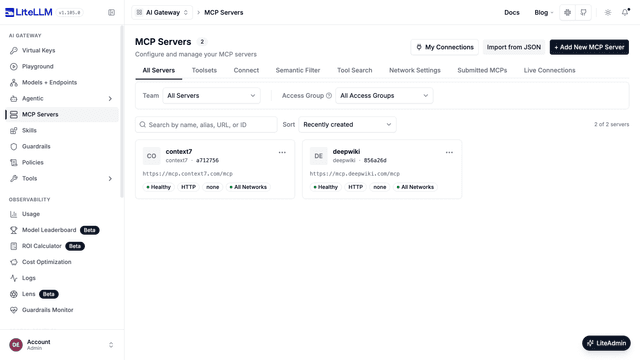
Task: Click the https://mcp.deepwiki.com/mcp URL
Action: [355, 173]
